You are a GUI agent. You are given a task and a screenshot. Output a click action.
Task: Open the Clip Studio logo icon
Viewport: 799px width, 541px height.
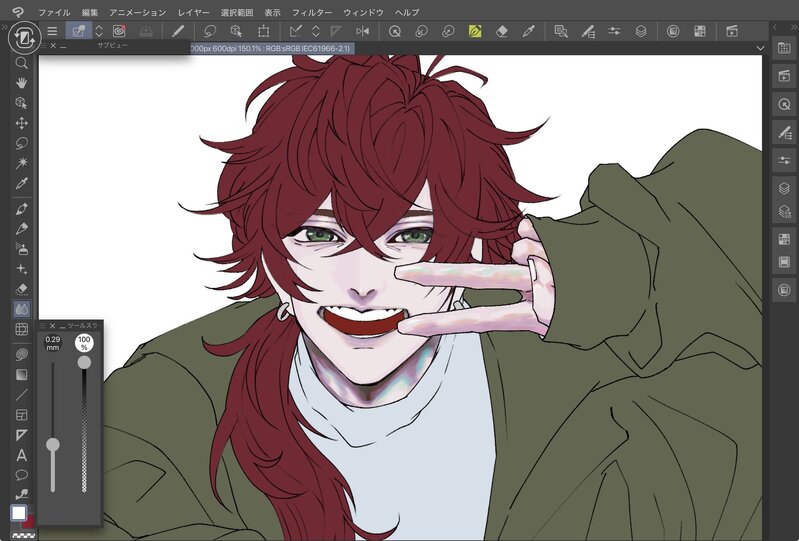coord(17,12)
